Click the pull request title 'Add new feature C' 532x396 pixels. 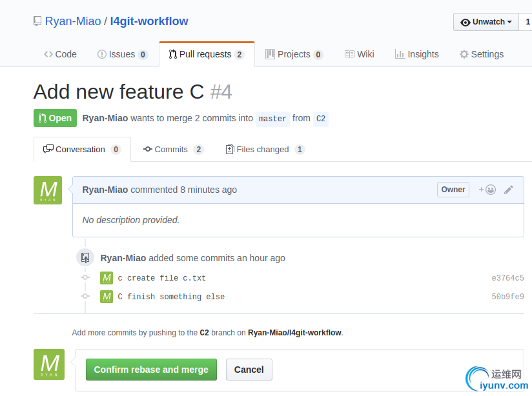pyautogui.click(x=119, y=92)
